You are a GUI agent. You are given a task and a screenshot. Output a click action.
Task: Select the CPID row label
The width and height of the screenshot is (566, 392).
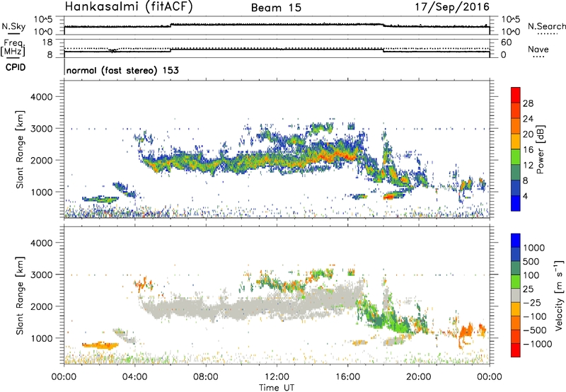pyautogui.click(x=16, y=67)
